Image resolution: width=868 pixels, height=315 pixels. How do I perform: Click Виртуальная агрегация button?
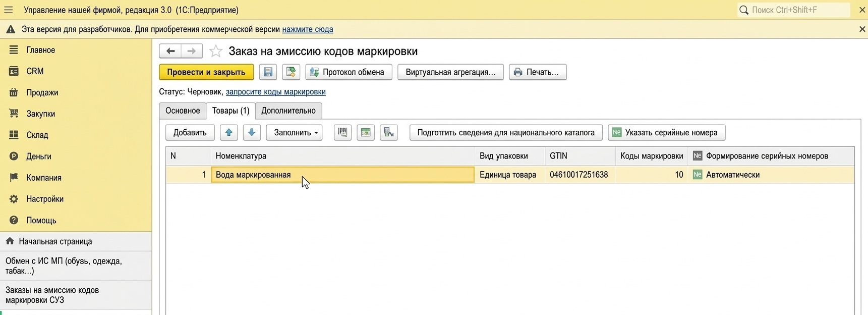450,72
